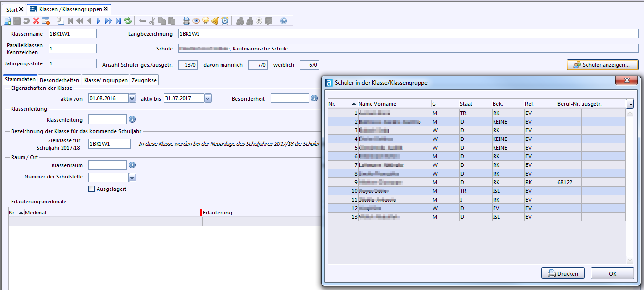
Task: Switch to the Besonderheiten tab
Action: coord(60,80)
